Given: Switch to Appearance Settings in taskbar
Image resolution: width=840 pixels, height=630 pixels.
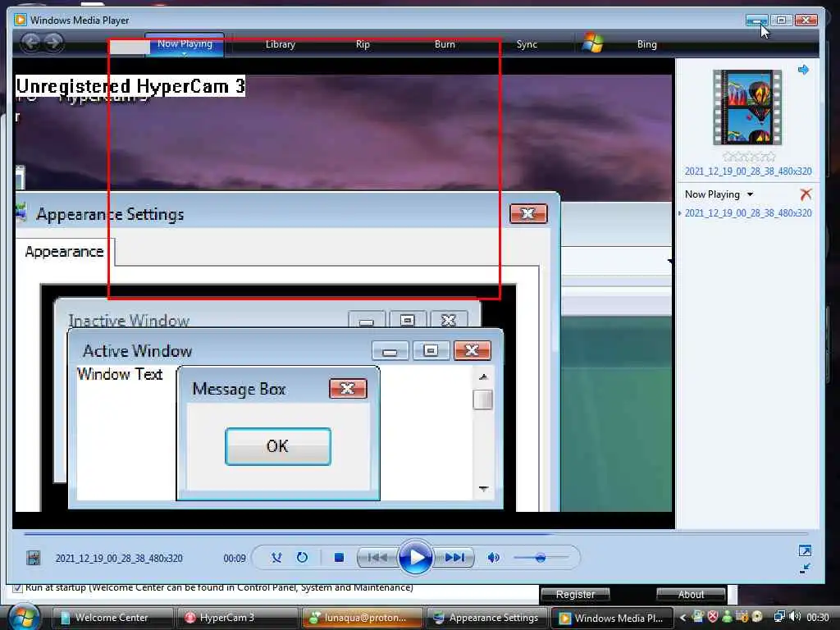Looking at the screenshot, I should (x=486, y=618).
